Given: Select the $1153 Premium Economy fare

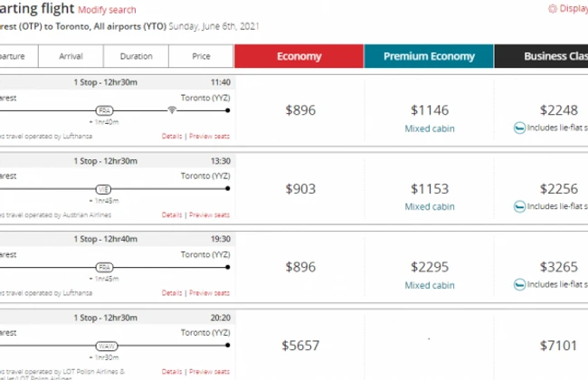Looking at the screenshot, I should coord(429,189).
